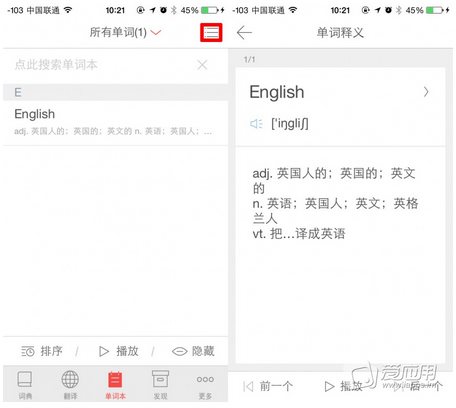Tap the vt. 把…译成英语 definition line
This screenshot has width=456, height=408.
[x=299, y=234]
